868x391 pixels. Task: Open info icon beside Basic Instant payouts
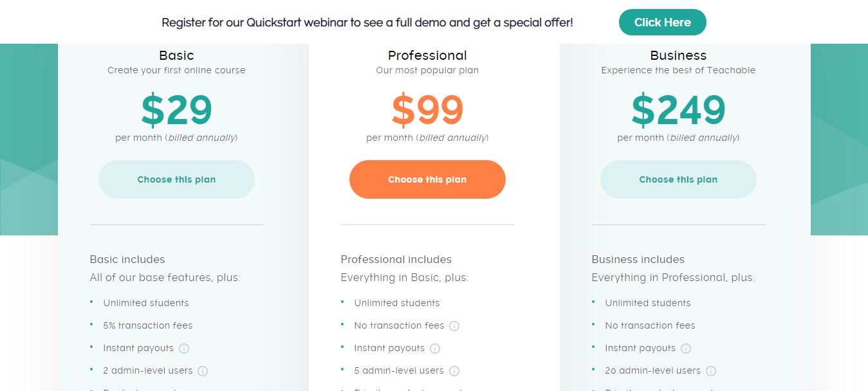point(184,349)
